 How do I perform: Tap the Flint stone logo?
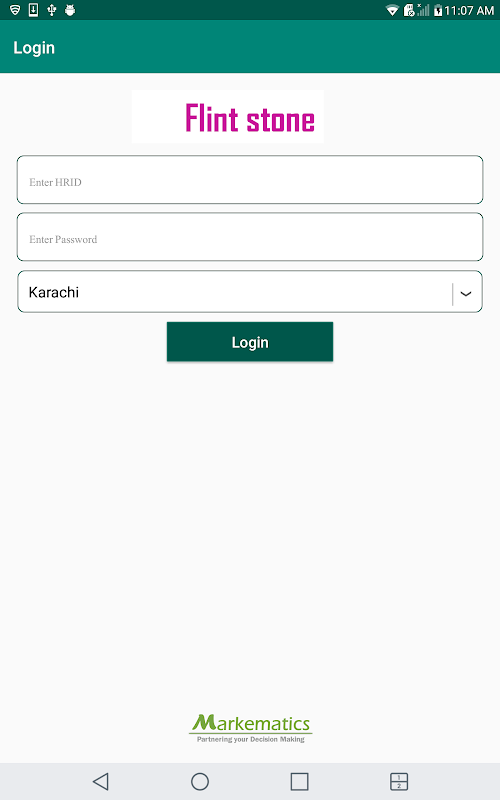(x=228, y=117)
